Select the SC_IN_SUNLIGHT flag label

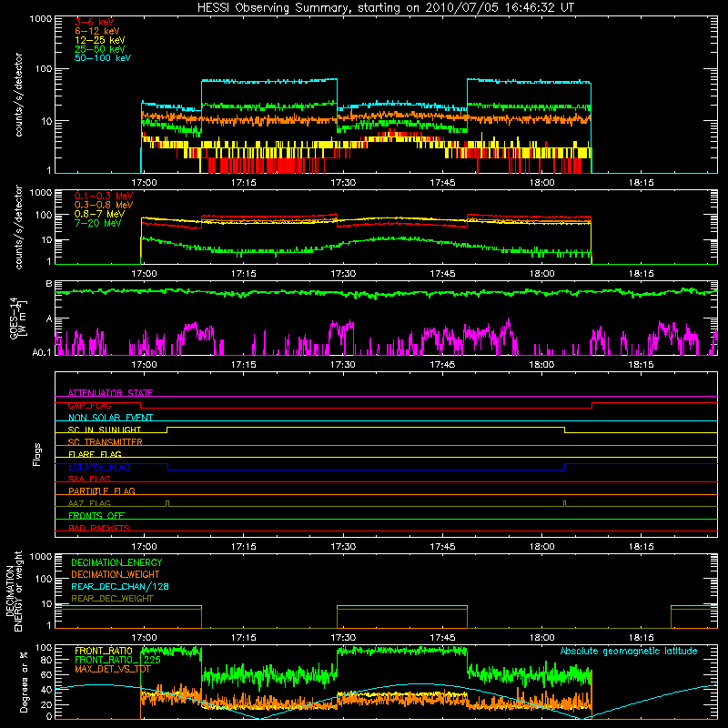pos(105,430)
